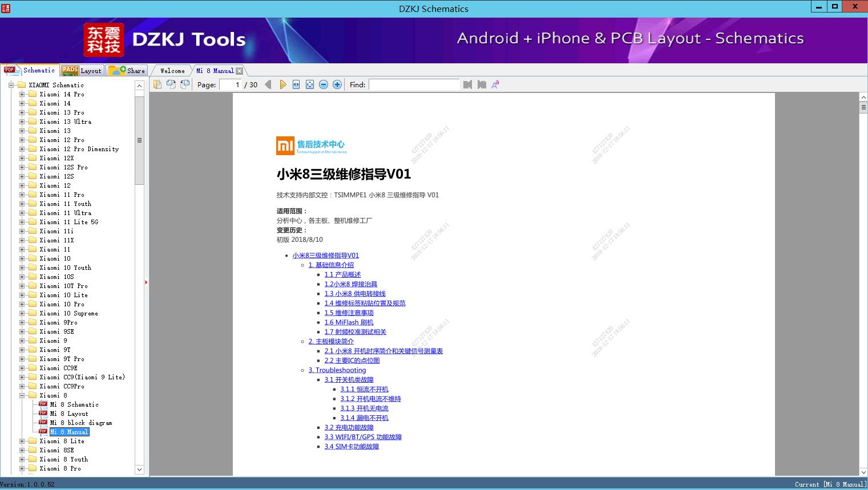Expand the Xiaomi CC9Pro folder

(22, 386)
